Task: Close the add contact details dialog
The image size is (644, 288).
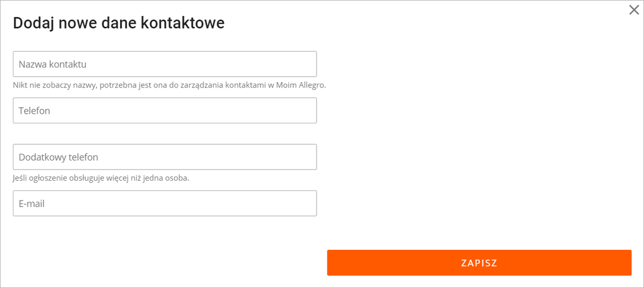Action: [634, 10]
